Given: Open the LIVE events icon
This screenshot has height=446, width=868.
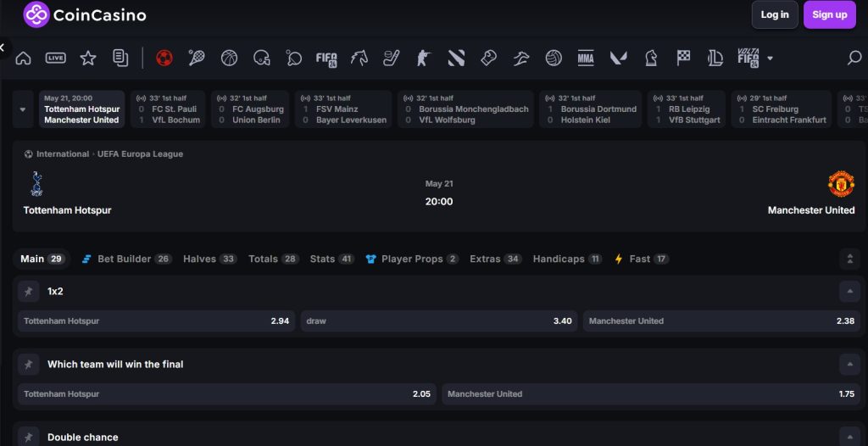Looking at the screenshot, I should (55, 58).
